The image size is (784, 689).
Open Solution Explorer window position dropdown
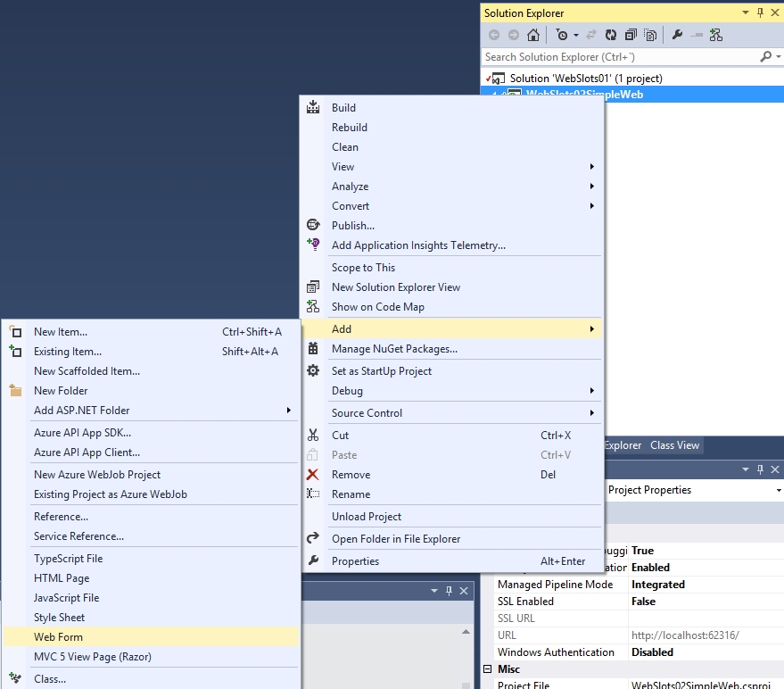coord(746,13)
